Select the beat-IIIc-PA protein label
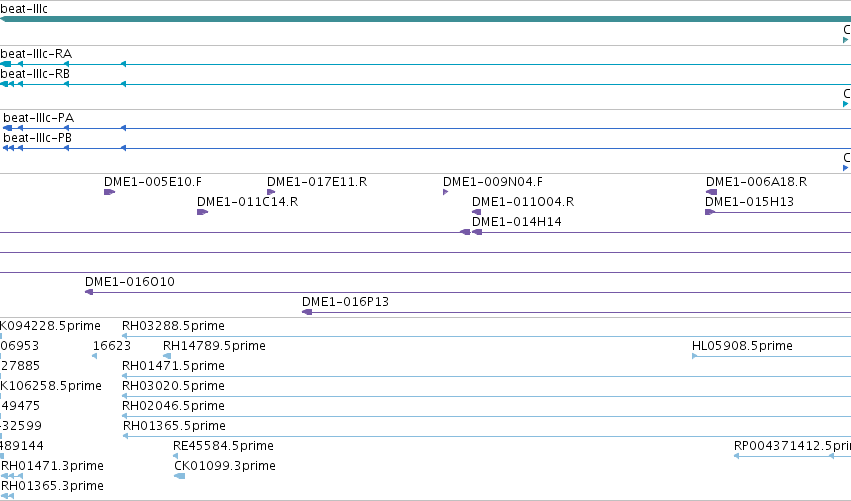Image resolution: width=851 pixels, height=501 pixels. coord(39,118)
